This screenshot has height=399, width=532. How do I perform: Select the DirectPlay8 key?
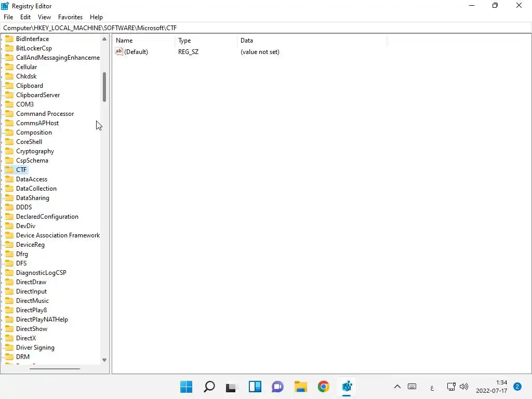click(x=32, y=310)
